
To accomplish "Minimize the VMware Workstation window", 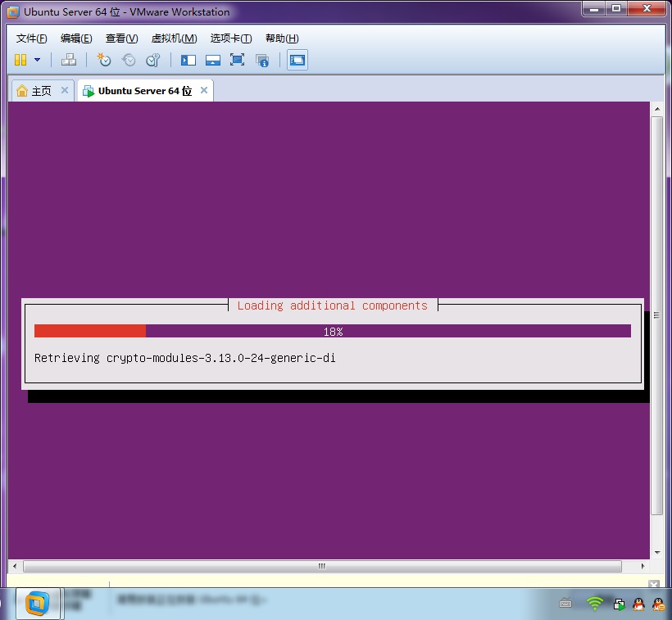I will point(594,8).
